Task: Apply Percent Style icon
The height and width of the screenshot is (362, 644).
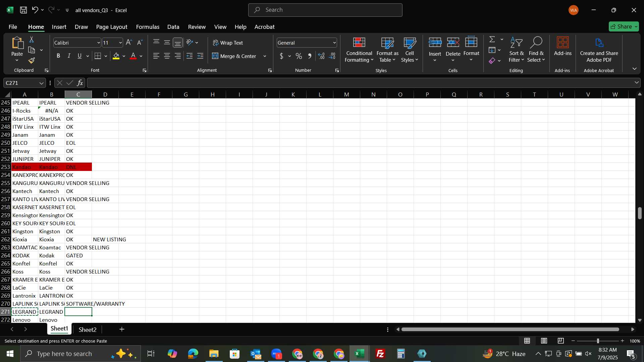Action: 299,56
